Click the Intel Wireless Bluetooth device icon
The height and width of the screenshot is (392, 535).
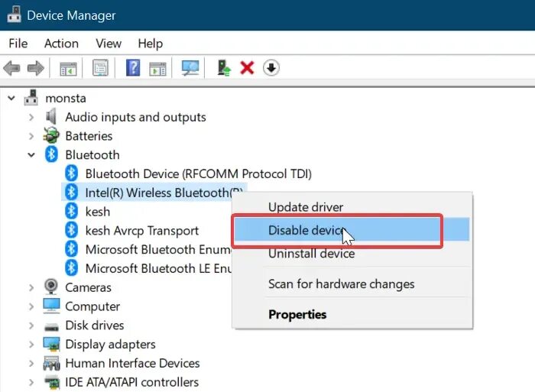point(71,192)
